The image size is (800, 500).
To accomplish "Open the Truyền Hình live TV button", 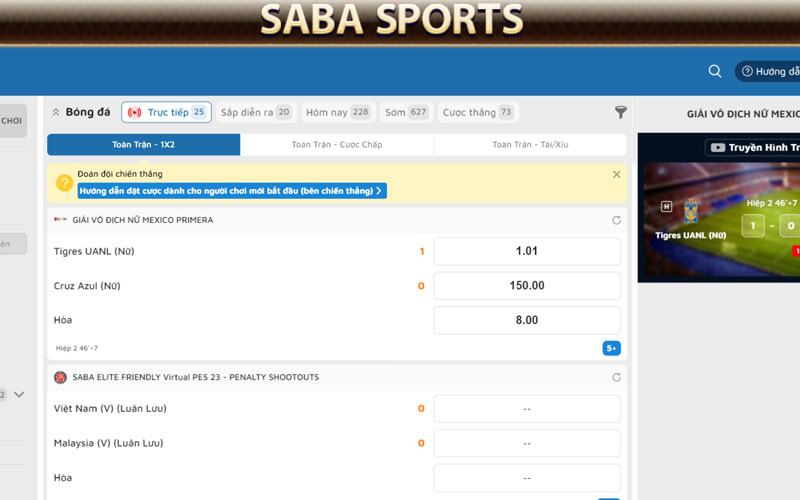I will point(753,147).
